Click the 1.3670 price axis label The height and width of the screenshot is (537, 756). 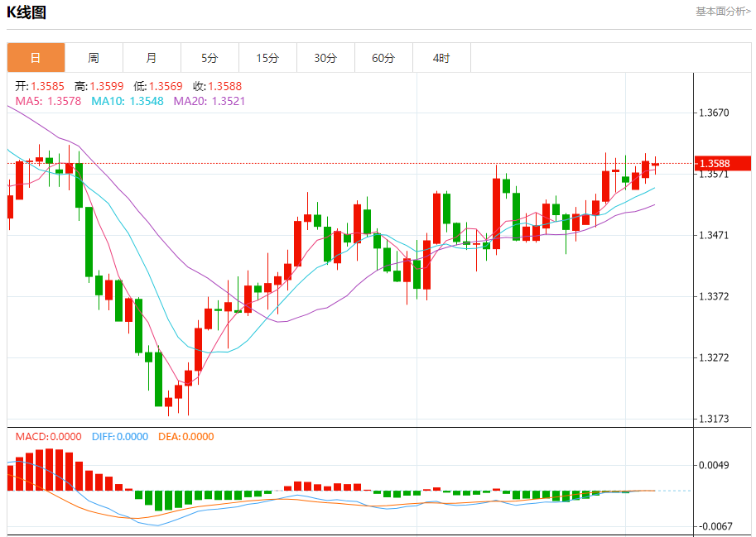[x=714, y=113]
